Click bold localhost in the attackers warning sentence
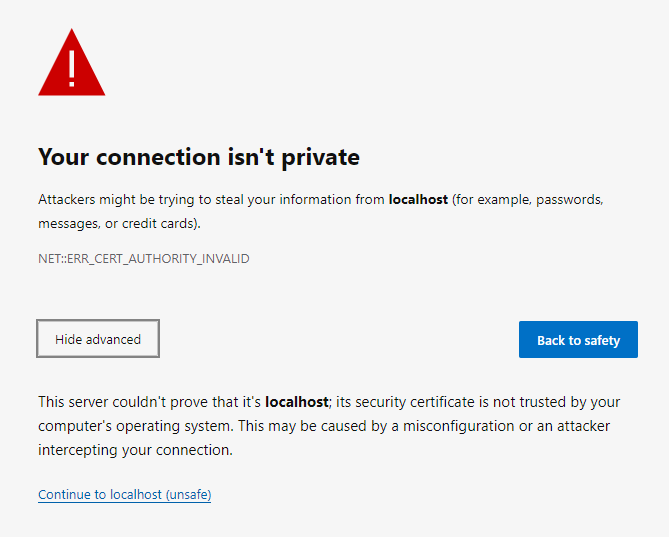The width and height of the screenshot is (669, 537). point(418,200)
